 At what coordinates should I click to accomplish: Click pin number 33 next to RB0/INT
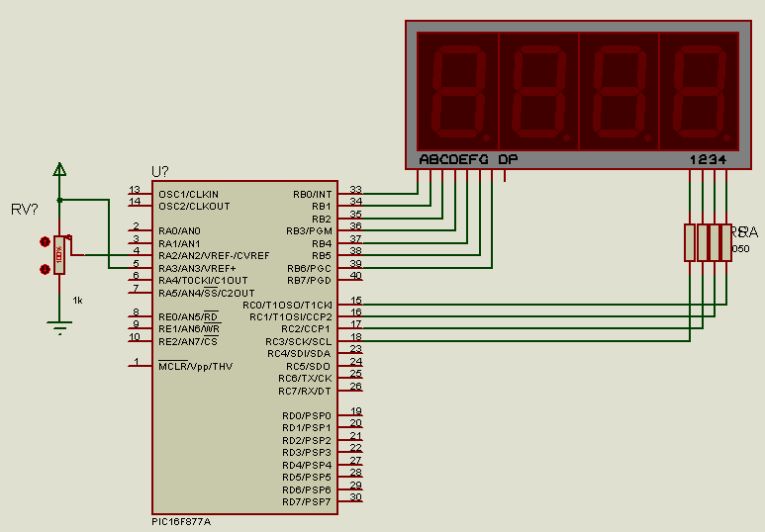coord(356,189)
